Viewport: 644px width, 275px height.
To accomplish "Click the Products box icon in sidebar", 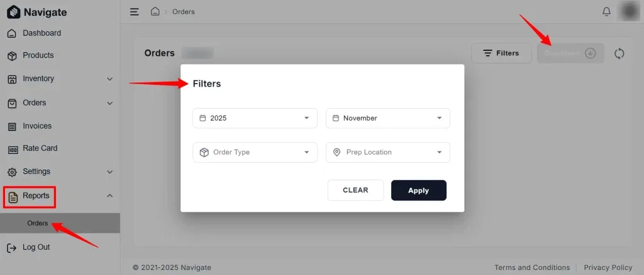I will (x=13, y=56).
